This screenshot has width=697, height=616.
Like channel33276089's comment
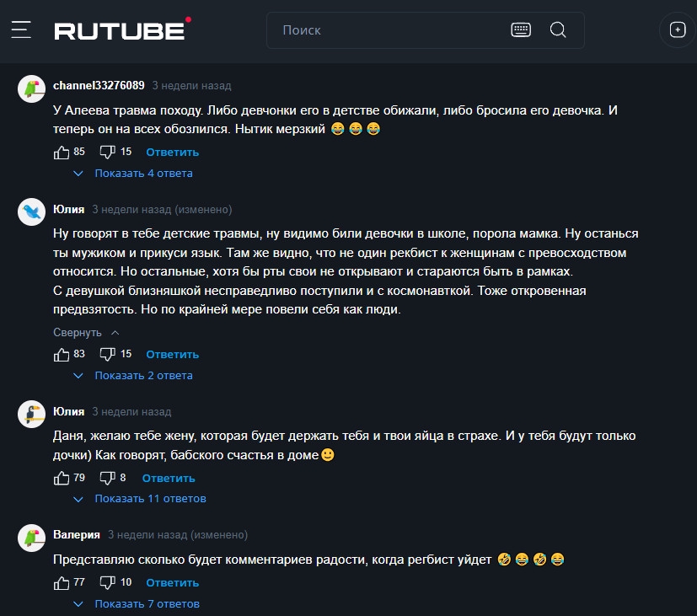[62, 152]
